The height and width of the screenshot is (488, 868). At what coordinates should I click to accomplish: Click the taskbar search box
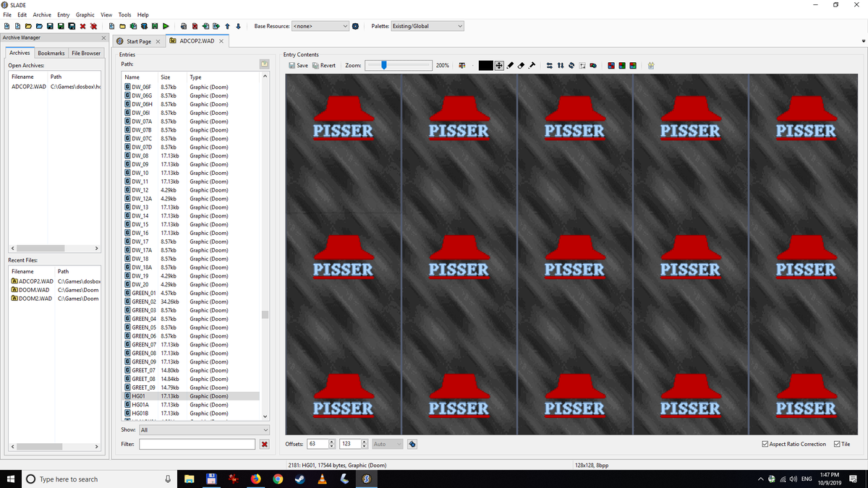click(99, 479)
